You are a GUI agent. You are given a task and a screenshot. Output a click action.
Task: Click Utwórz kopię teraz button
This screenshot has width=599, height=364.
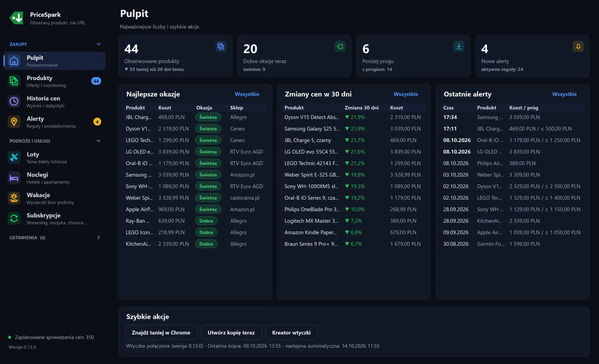click(231, 332)
